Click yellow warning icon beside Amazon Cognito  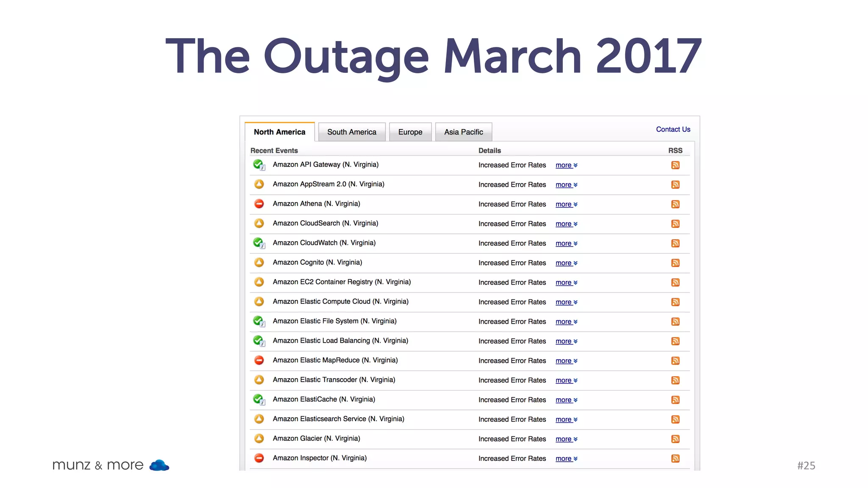(259, 263)
